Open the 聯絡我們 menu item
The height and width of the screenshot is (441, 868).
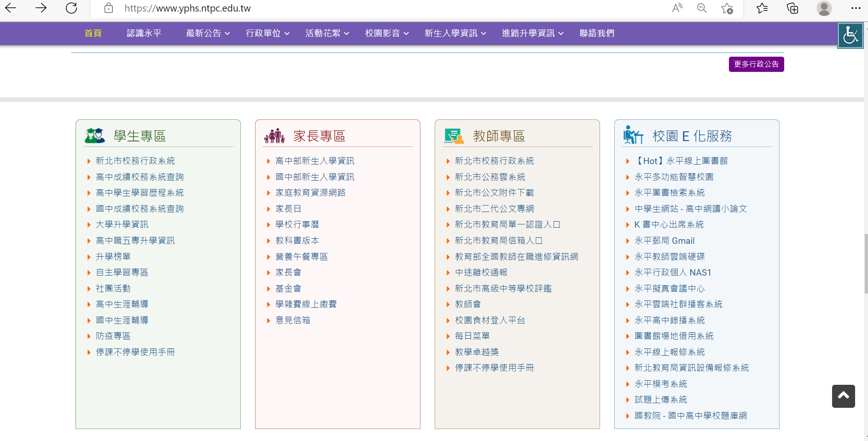coord(597,33)
